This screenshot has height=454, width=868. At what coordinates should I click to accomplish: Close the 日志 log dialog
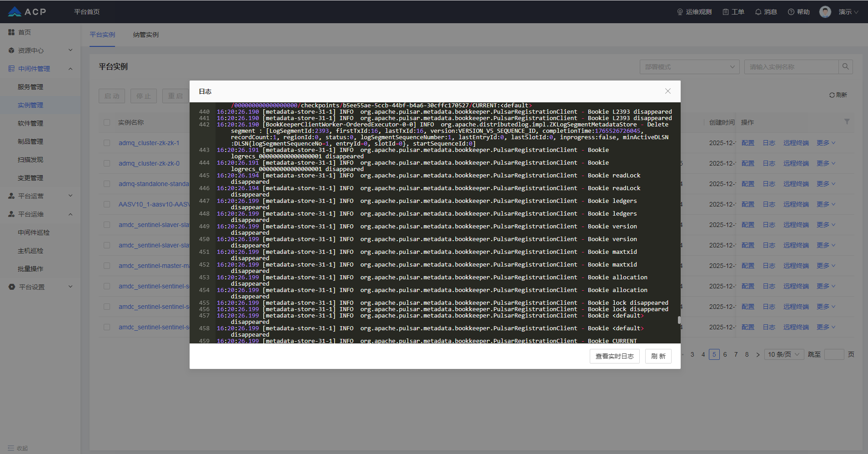click(x=668, y=91)
